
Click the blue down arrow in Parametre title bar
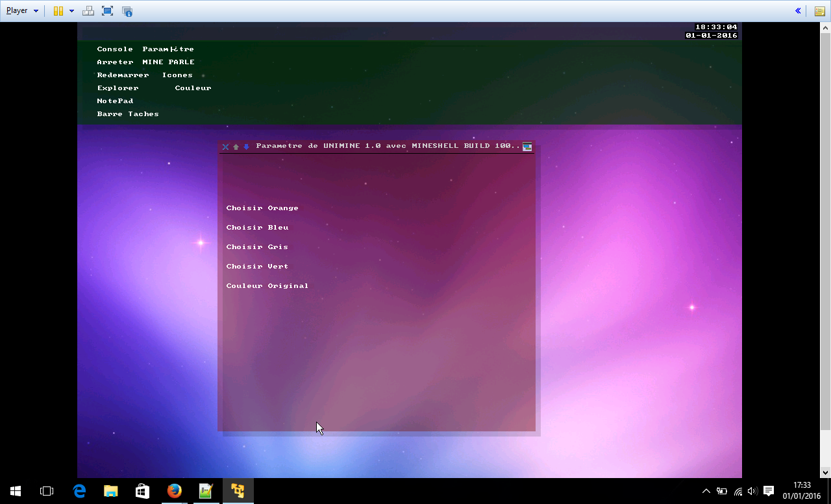coord(246,147)
